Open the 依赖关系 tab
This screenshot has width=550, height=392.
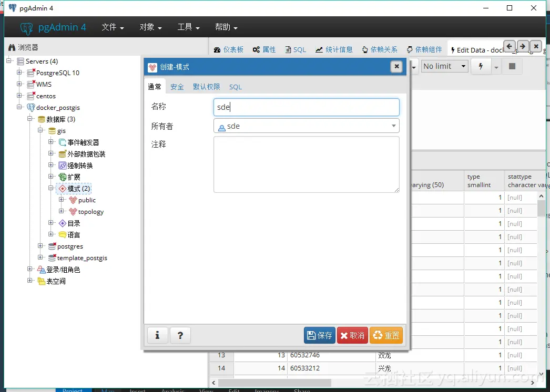(x=380, y=50)
